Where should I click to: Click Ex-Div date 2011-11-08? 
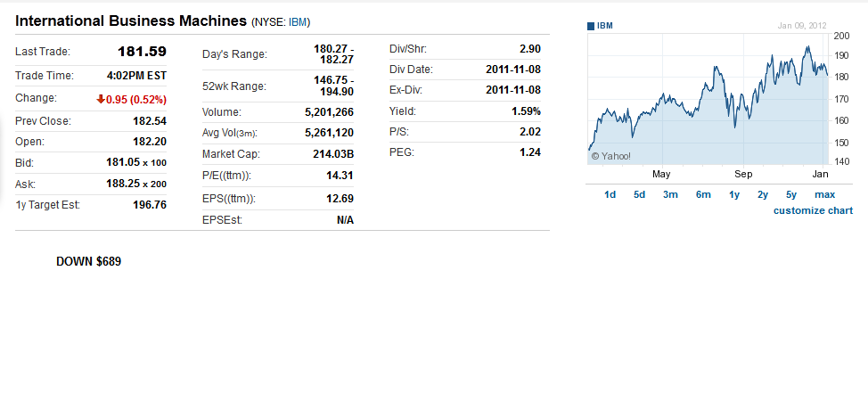pos(513,90)
